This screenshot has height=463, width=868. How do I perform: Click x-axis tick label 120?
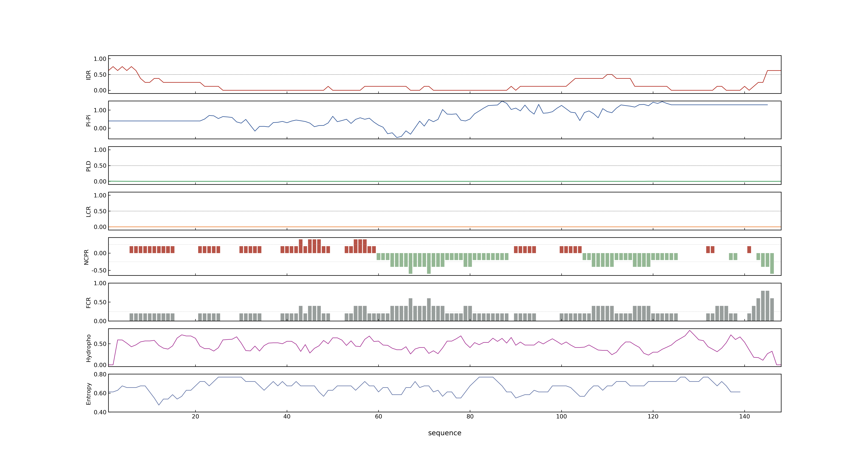653,416
